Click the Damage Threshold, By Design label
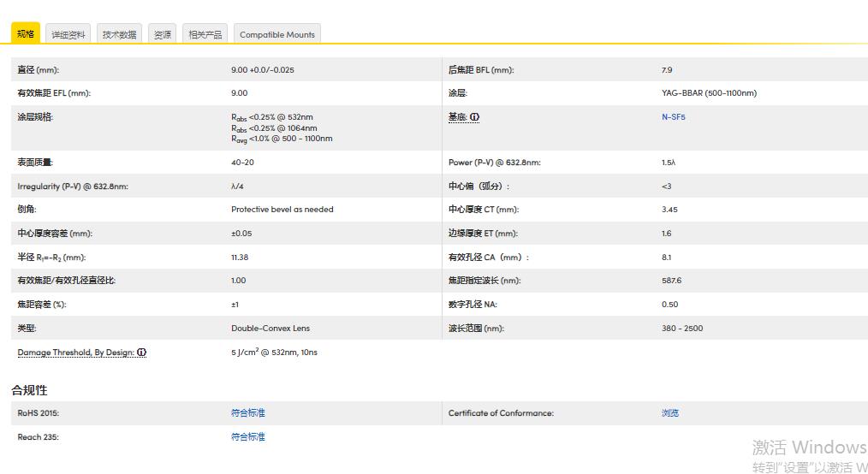Image resolution: width=868 pixels, height=474 pixels. click(75, 353)
